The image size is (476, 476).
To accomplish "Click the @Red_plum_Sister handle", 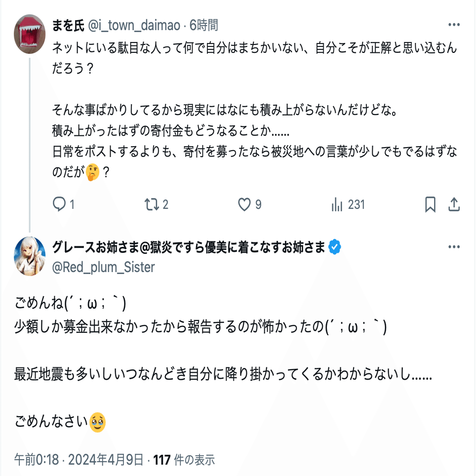I will 104,267.
